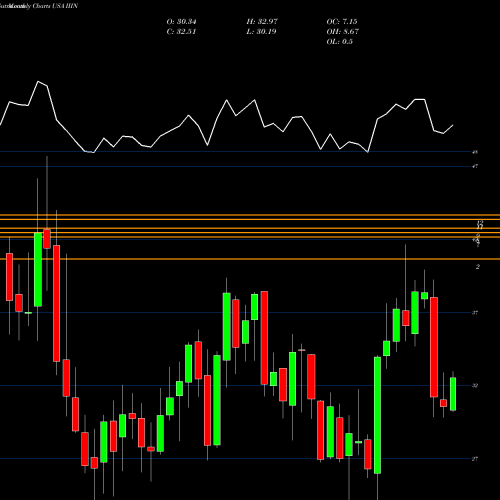Select the tall green candle rising from 27 level
The width and height of the screenshot is (500, 500).
point(377,415)
